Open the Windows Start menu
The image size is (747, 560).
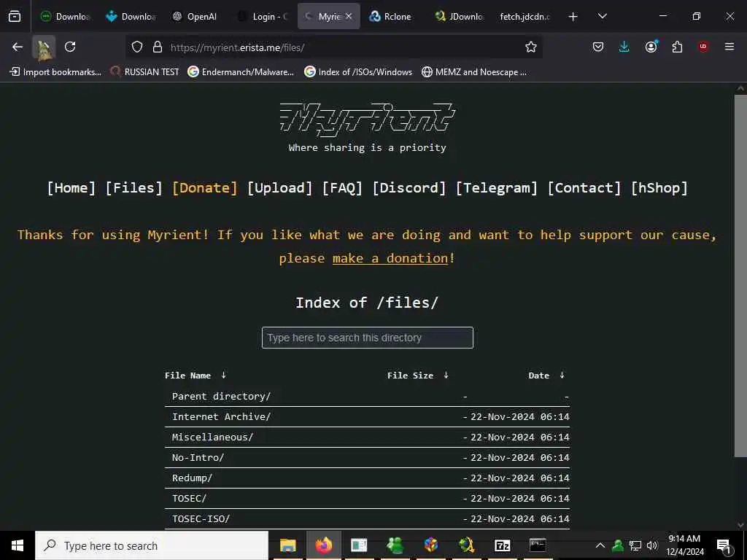(x=18, y=545)
